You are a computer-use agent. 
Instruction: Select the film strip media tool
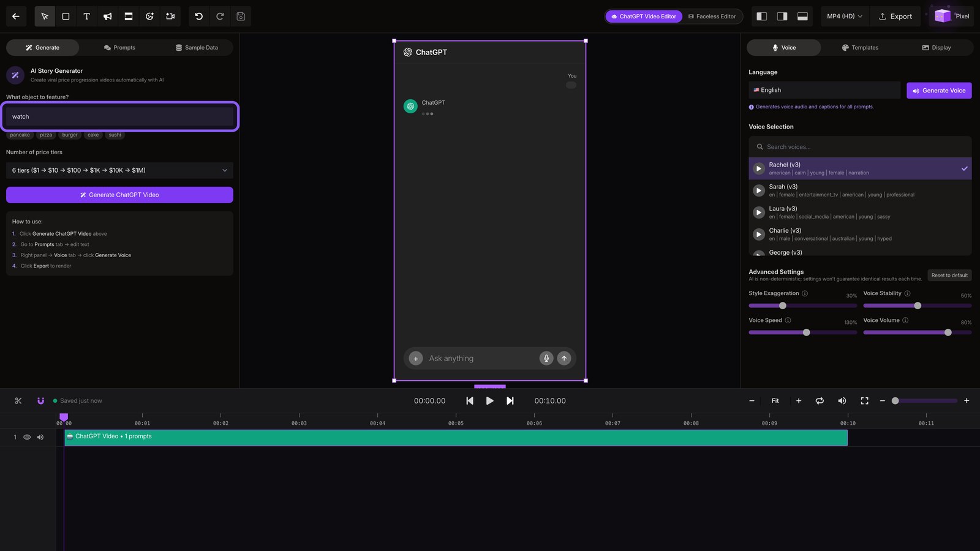pyautogui.click(x=129, y=17)
